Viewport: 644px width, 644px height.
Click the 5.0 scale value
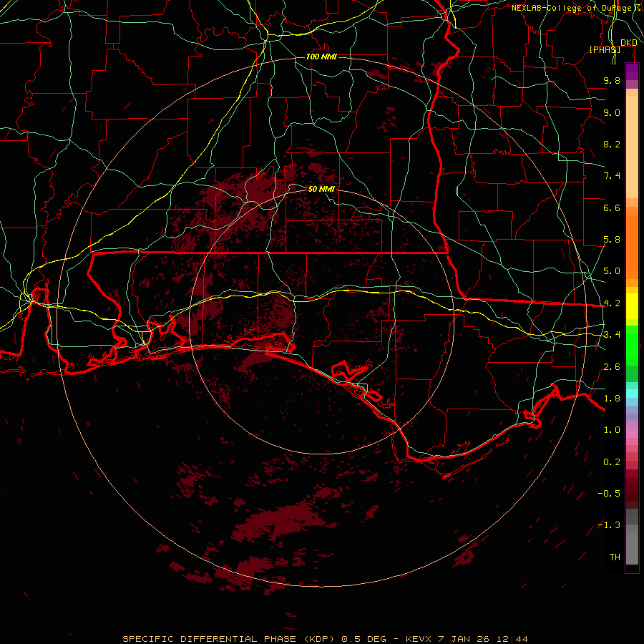(612, 271)
